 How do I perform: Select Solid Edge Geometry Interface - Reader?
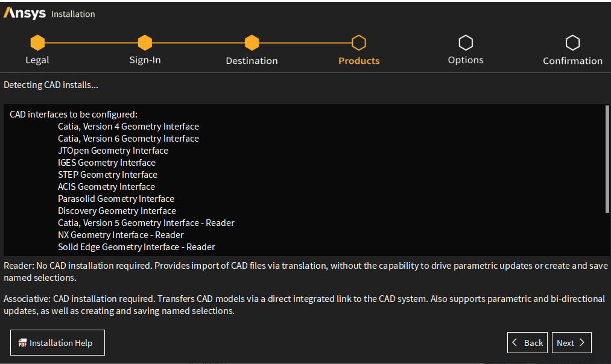tap(136, 247)
